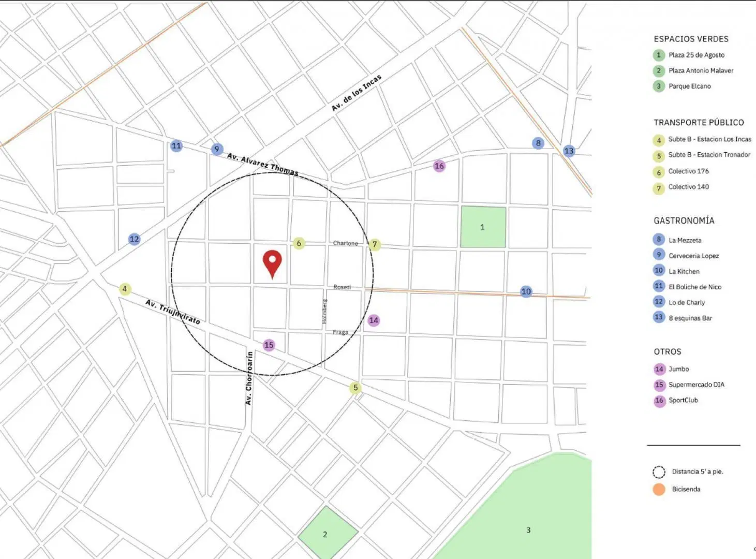
Task: Select purple map marker 16 on the map
Action: click(439, 166)
